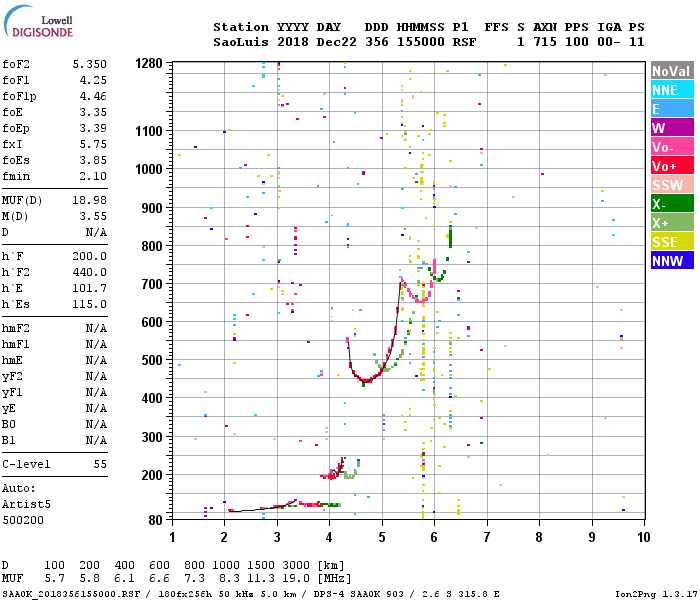The width and height of the screenshot is (700, 600).
Task: Select the NNW dark blue legend swatch
Action: (672, 261)
